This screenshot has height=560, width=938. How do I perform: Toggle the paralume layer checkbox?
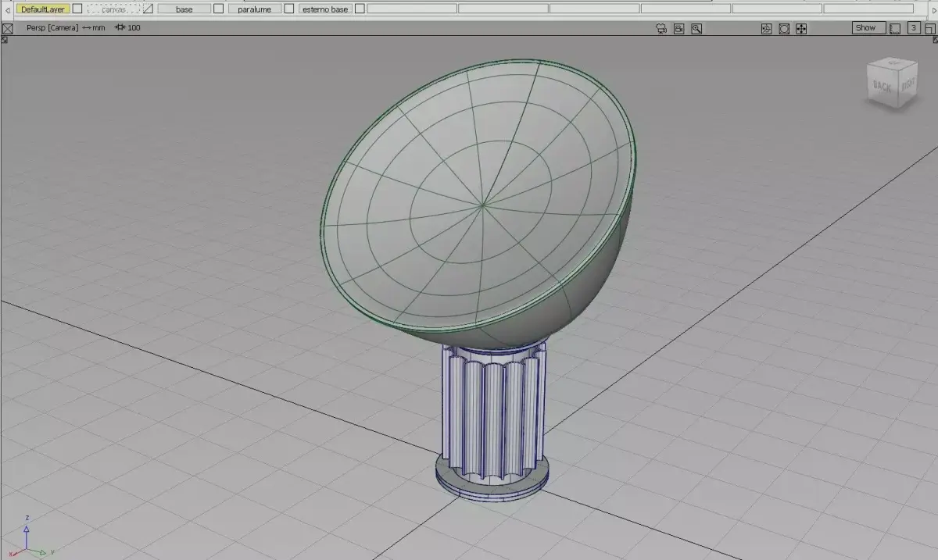click(289, 9)
